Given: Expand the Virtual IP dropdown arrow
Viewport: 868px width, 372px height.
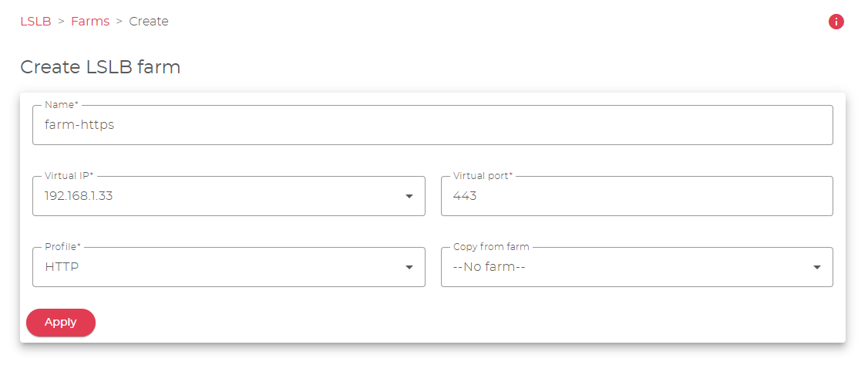Looking at the screenshot, I should coord(409,196).
